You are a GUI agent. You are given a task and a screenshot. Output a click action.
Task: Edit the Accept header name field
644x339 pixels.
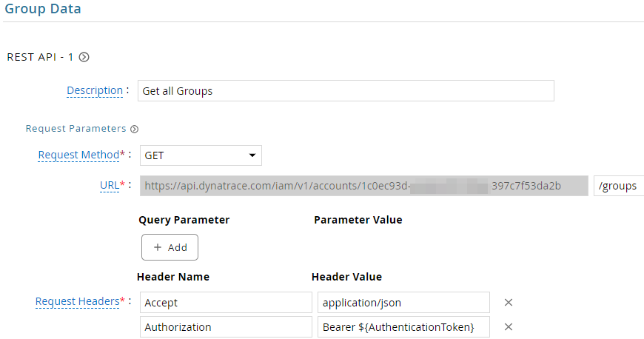tap(226, 303)
